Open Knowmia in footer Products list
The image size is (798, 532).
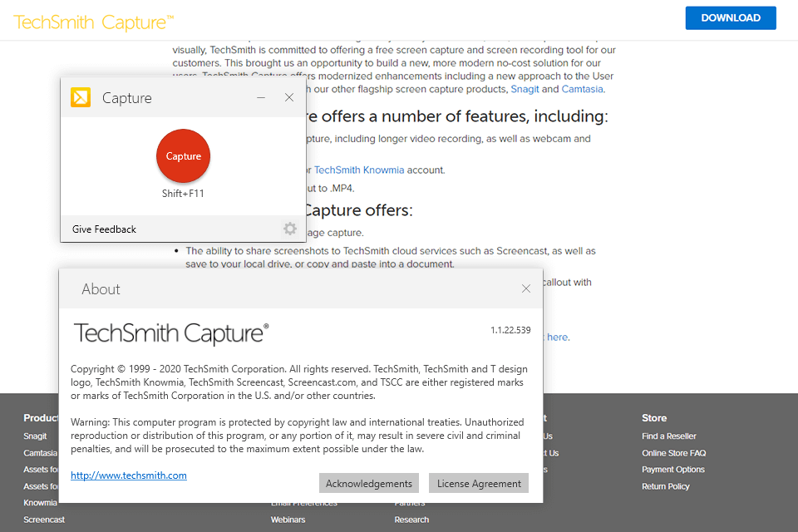[40, 502]
